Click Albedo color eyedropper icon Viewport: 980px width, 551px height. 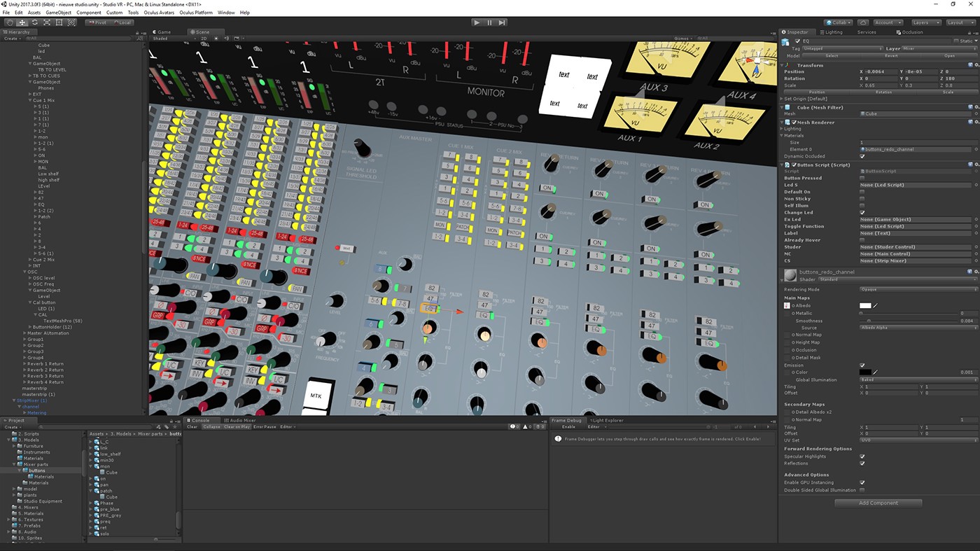876,305
